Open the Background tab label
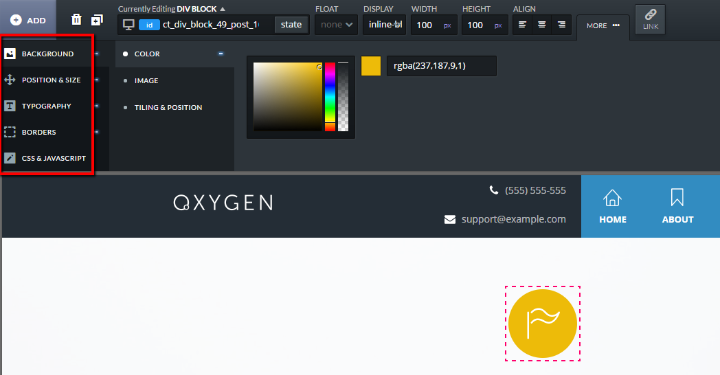This screenshot has height=375, width=720. tap(48, 54)
